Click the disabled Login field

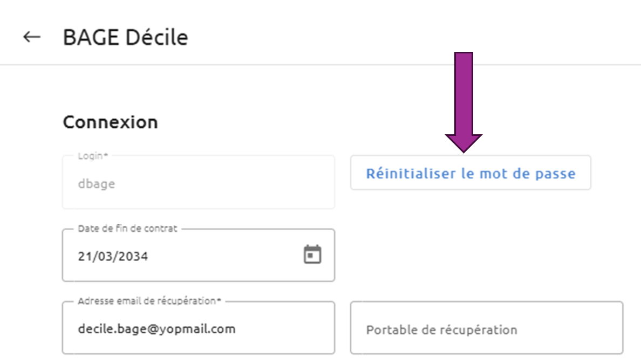pos(198,182)
